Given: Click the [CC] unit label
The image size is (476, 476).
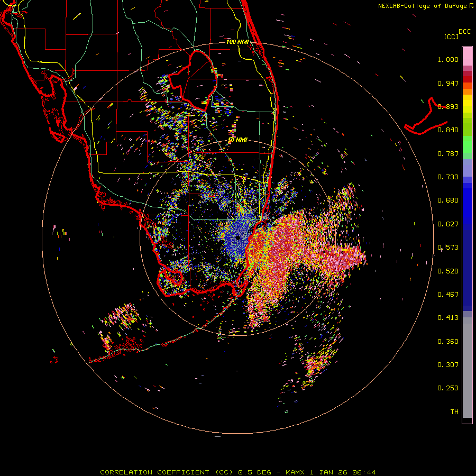Looking at the screenshot, I should coord(451,36).
